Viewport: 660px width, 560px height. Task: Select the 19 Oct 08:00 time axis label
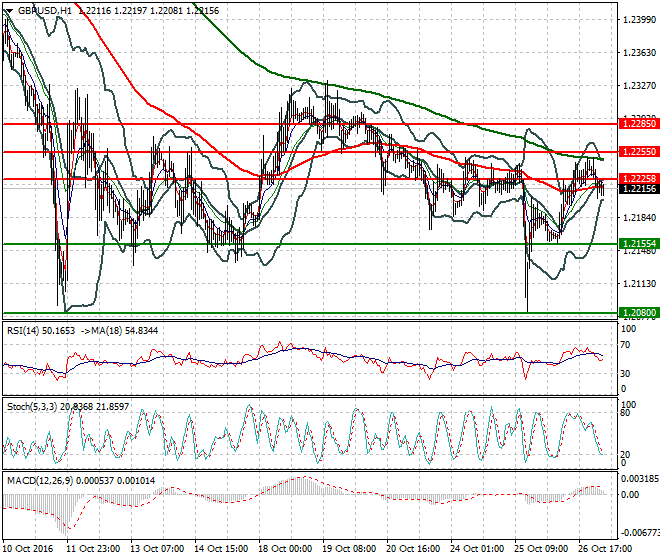tap(350, 549)
